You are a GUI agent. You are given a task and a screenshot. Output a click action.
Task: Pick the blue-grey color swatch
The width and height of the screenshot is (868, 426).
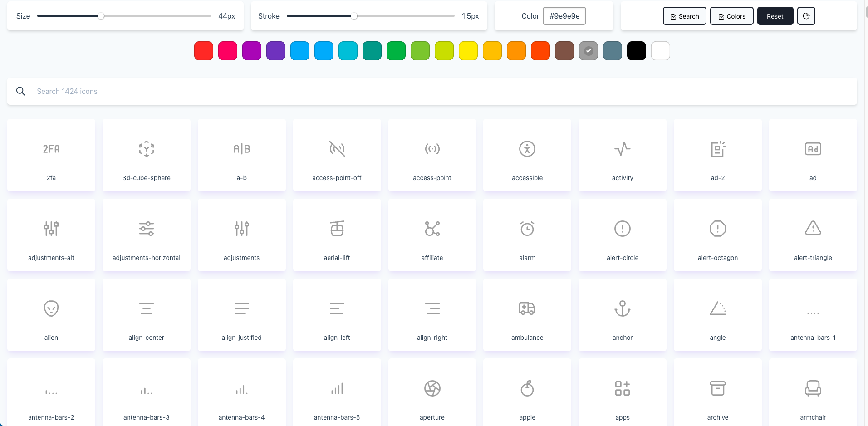pyautogui.click(x=613, y=51)
